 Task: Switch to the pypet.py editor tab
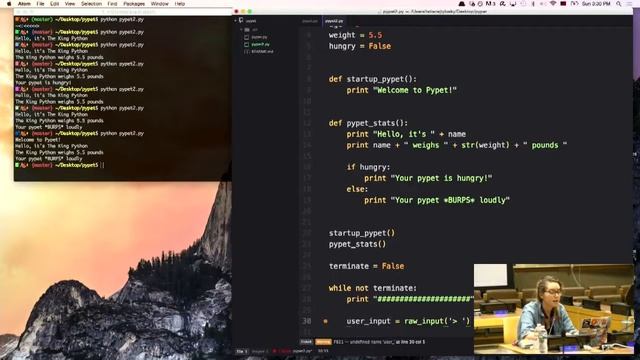tap(310, 21)
